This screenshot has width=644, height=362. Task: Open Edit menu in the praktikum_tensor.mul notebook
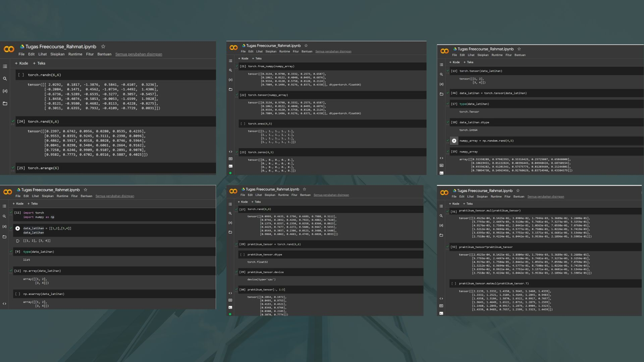coord(462,197)
